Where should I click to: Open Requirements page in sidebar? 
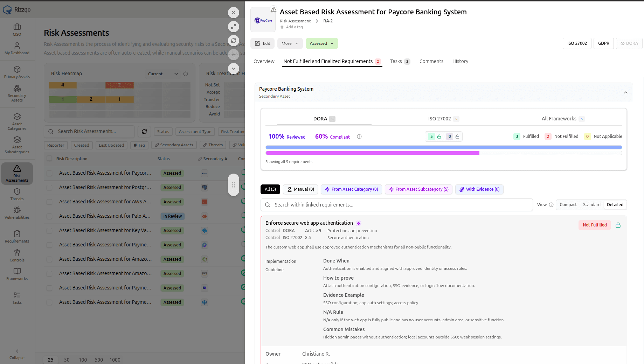17,237
